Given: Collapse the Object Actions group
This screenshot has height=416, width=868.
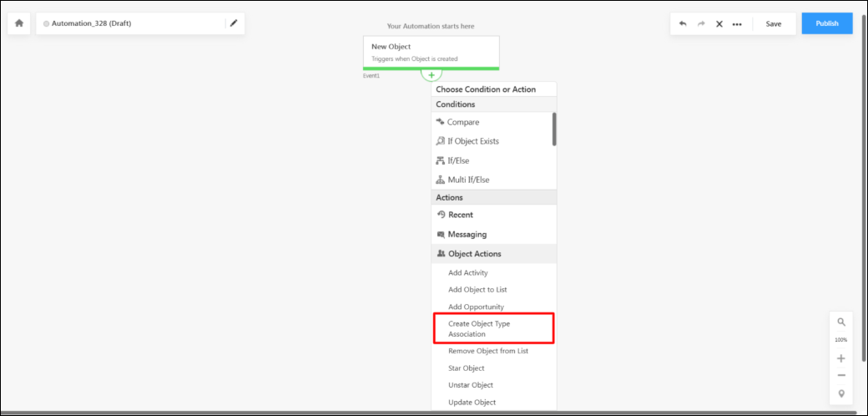Looking at the screenshot, I should (x=474, y=254).
